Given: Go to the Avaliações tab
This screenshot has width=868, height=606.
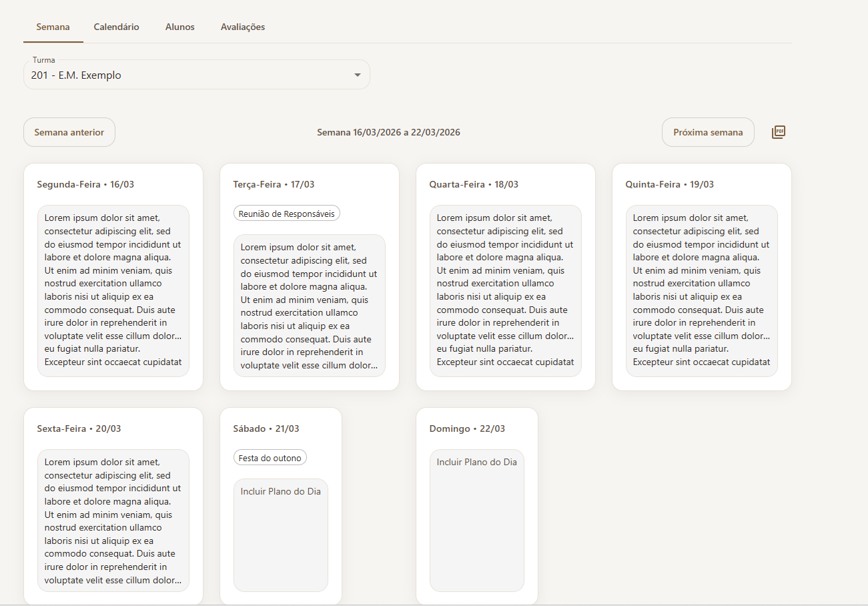Looking at the screenshot, I should [x=243, y=27].
